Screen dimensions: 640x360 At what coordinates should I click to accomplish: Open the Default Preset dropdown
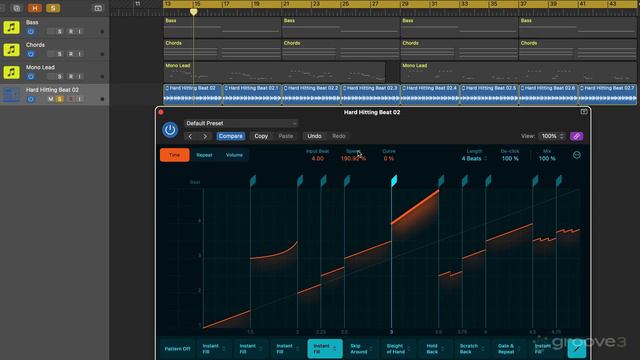click(240, 123)
